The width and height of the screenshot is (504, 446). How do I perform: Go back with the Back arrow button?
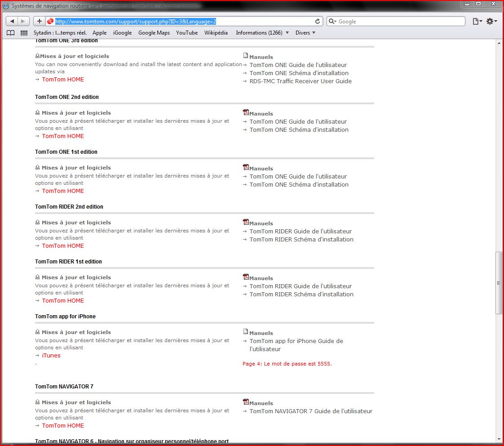(x=12, y=21)
